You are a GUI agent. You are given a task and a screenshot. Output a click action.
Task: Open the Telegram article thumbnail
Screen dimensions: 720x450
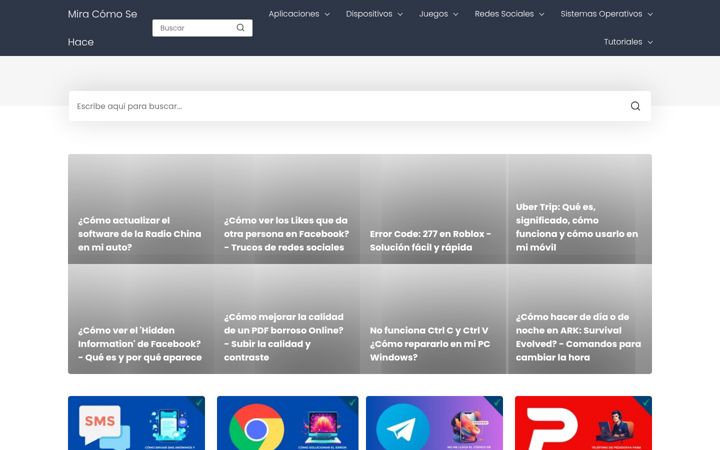click(x=434, y=423)
